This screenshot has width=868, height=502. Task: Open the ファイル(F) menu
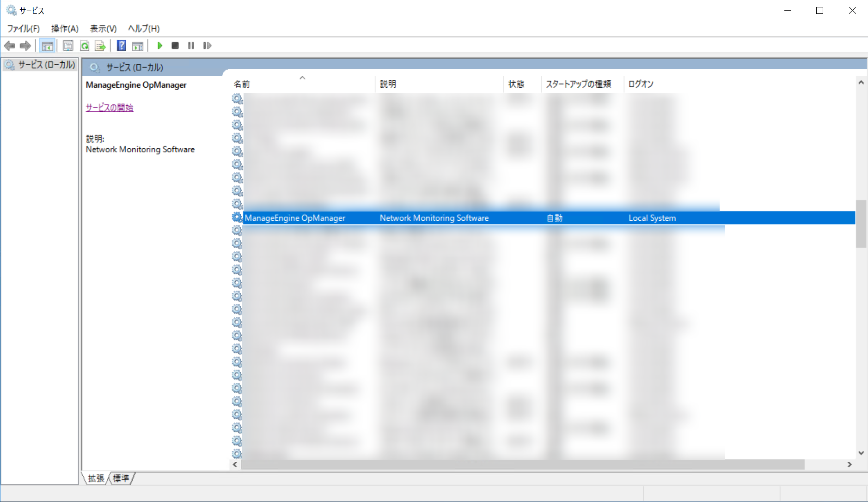pyautogui.click(x=24, y=29)
